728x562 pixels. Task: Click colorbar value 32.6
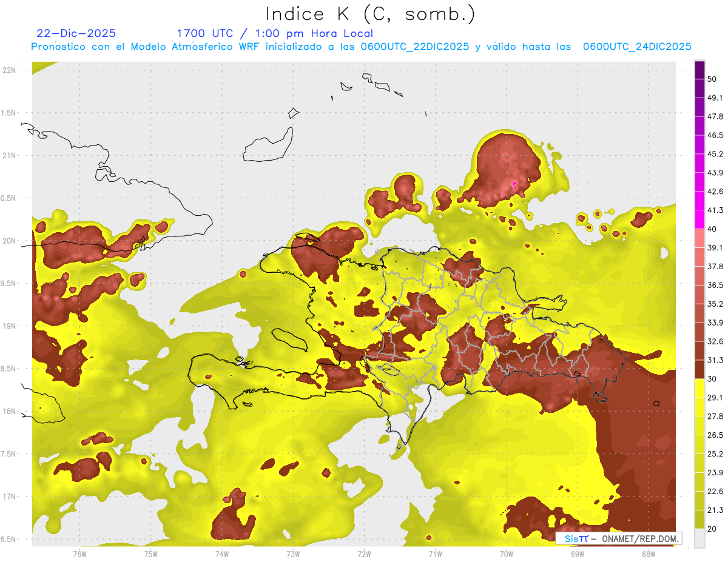click(715, 341)
